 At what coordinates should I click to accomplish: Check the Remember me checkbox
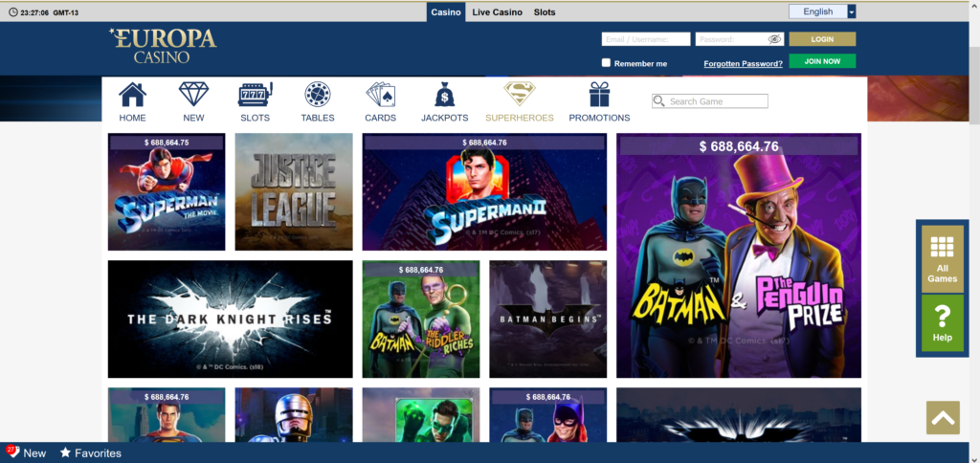(x=606, y=62)
